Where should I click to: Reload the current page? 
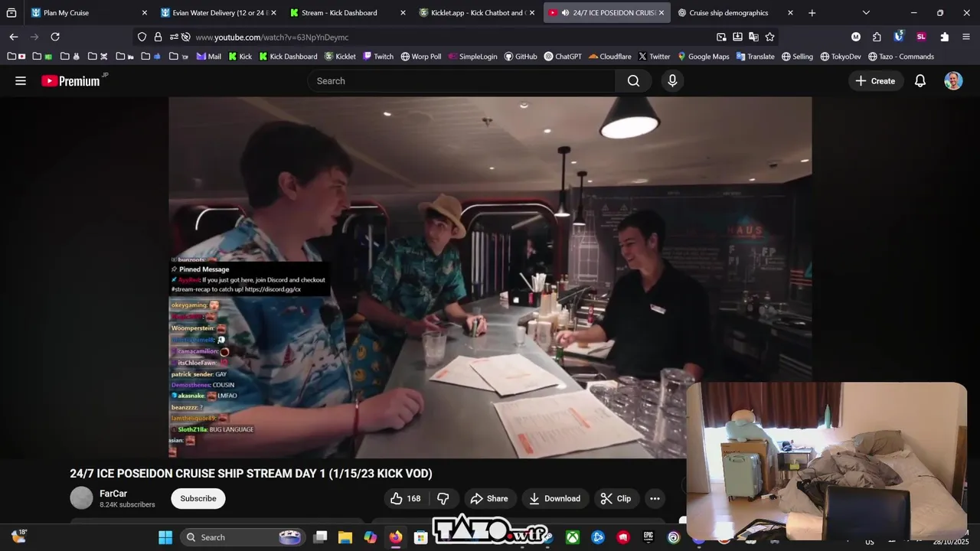pos(55,37)
